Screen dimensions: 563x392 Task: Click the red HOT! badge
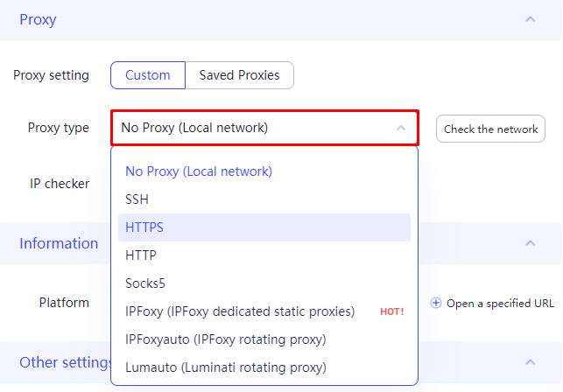pos(392,311)
